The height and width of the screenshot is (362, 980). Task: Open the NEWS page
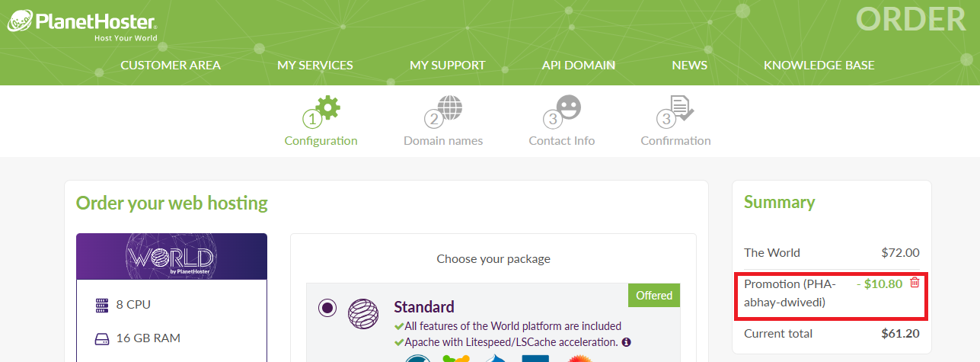(x=690, y=66)
